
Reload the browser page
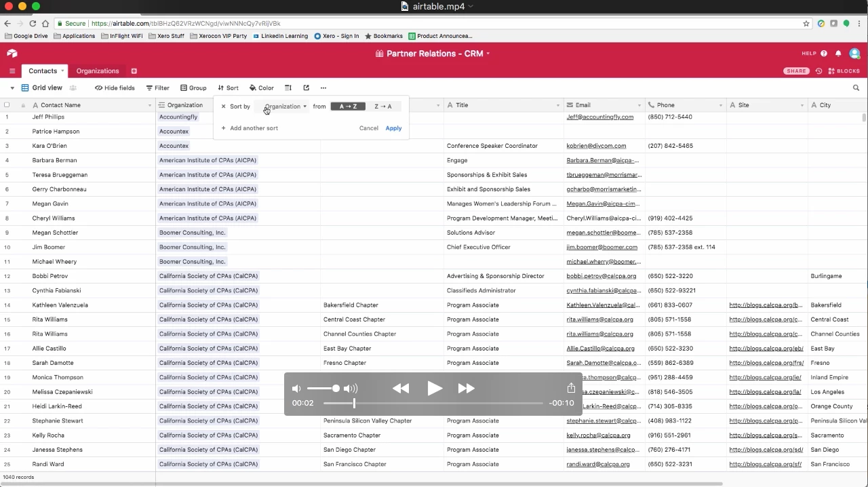tap(33, 23)
